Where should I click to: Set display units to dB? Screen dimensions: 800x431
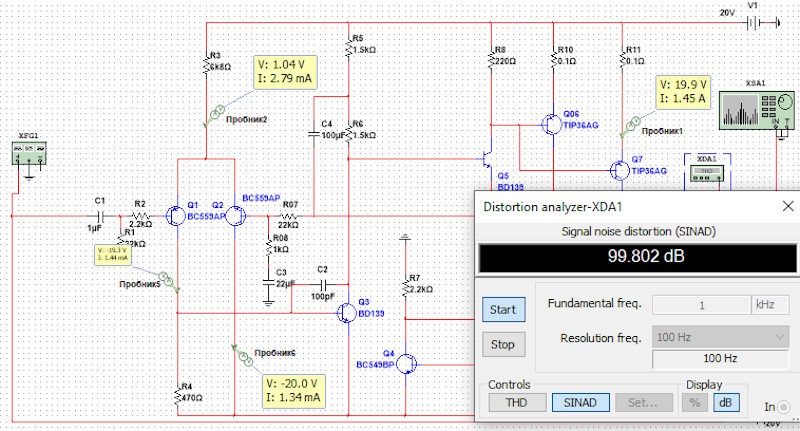(x=722, y=403)
